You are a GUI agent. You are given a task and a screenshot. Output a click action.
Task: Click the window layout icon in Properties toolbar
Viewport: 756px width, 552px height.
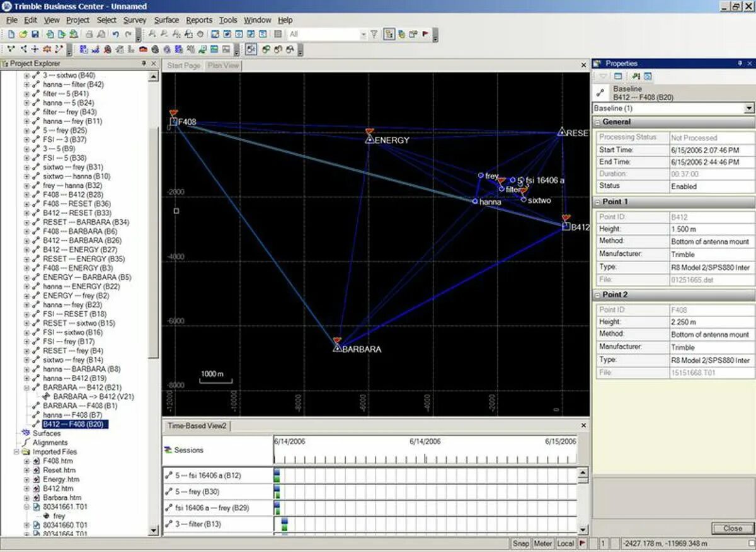coord(618,76)
